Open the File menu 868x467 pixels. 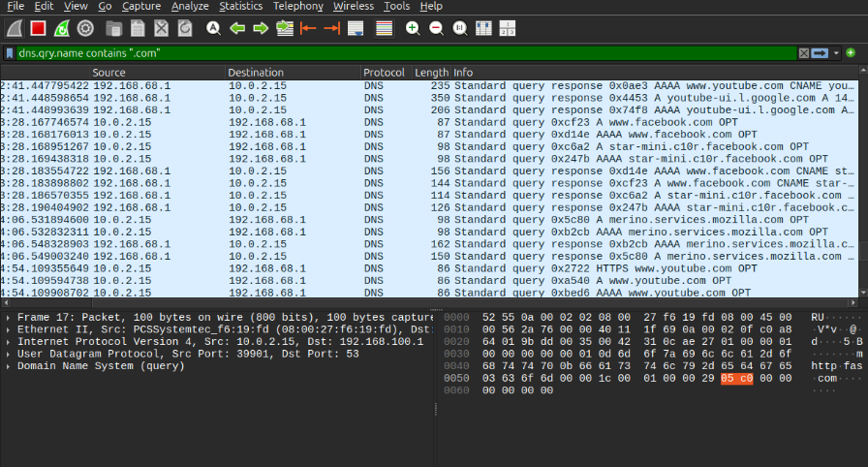click(15, 6)
